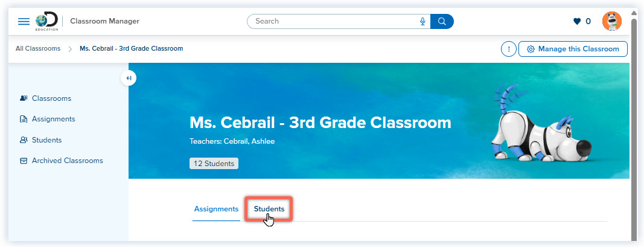This screenshot has height=247, width=644.
Task: Collapse the left sidebar panel
Action: click(129, 78)
